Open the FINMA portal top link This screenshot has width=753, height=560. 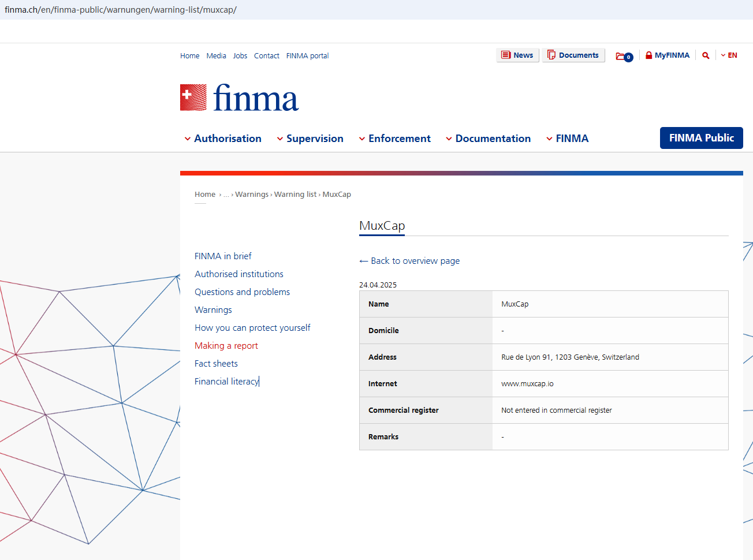click(307, 56)
